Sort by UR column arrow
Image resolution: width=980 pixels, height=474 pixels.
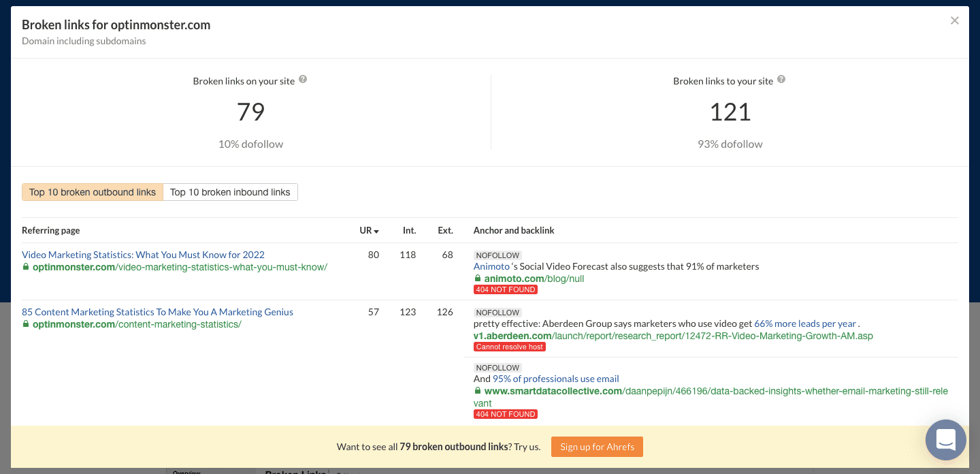pyautogui.click(x=376, y=231)
